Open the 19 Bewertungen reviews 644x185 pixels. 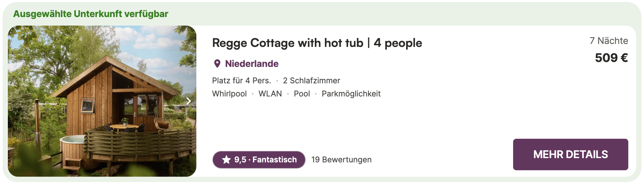click(x=341, y=160)
